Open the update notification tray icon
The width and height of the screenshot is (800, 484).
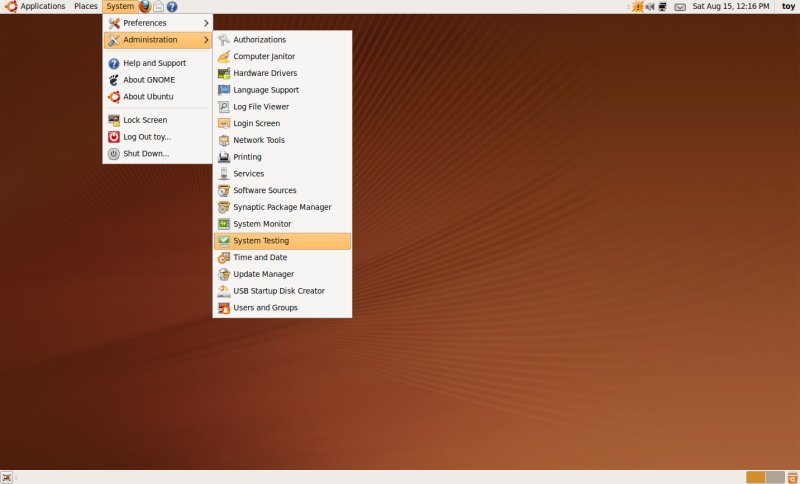637,7
